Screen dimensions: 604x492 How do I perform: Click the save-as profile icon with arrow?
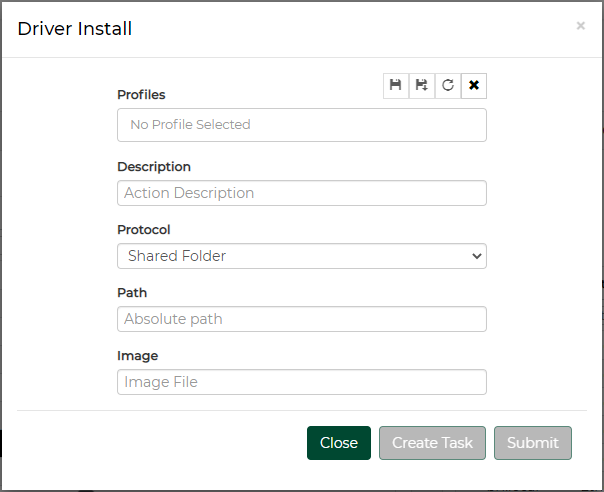[422, 86]
